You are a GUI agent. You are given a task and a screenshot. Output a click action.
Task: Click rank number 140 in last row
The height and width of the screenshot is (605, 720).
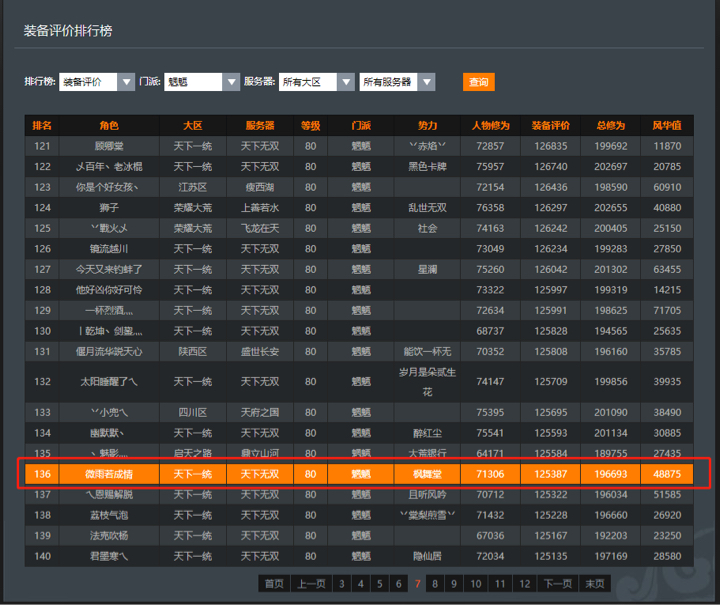[42, 556]
